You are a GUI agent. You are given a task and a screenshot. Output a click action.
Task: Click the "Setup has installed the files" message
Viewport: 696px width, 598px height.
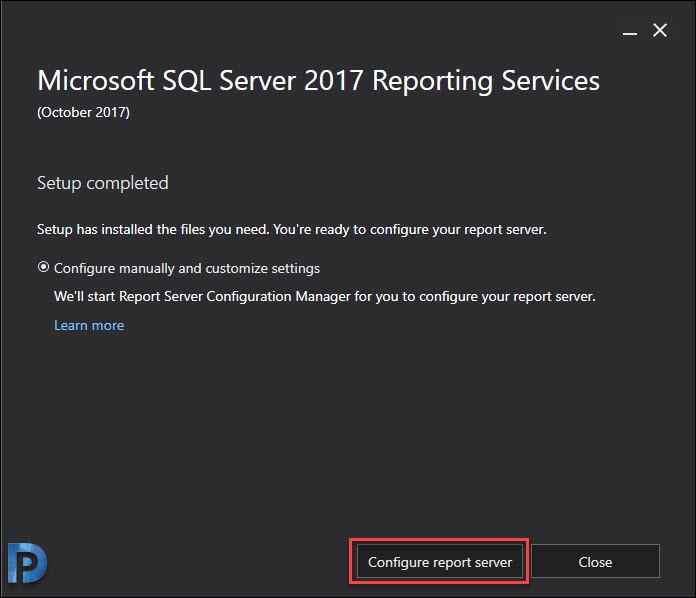(x=292, y=230)
